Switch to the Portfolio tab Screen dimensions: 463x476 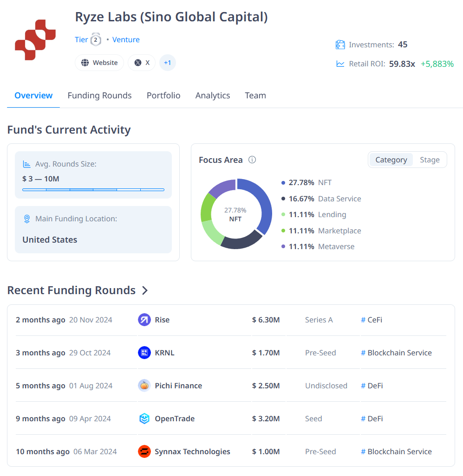click(x=163, y=95)
